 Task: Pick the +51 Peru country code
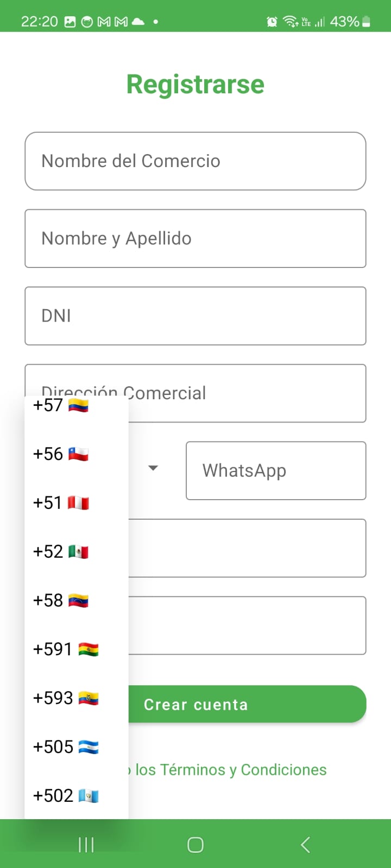point(61,503)
